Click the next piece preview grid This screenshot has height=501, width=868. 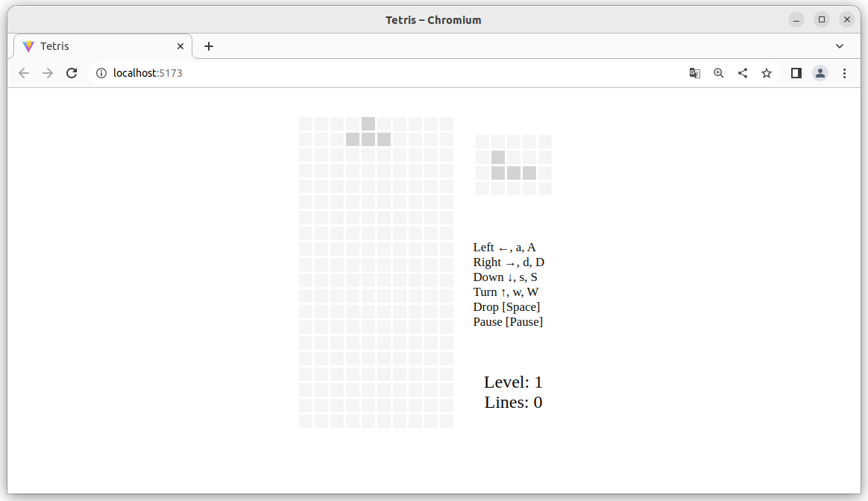click(x=514, y=165)
